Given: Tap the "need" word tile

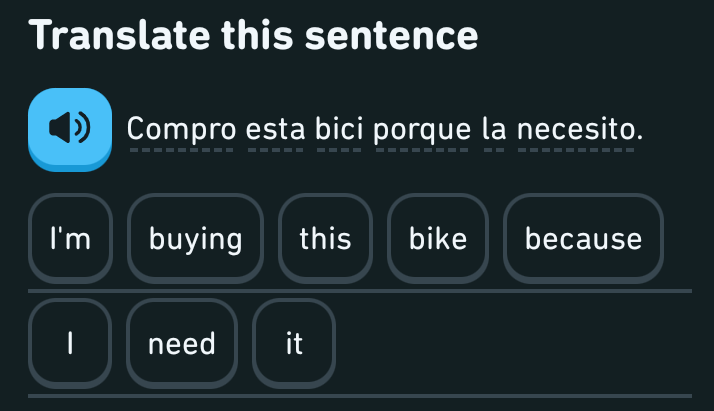Looking at the screenshot, I should (x=182, y=344).
